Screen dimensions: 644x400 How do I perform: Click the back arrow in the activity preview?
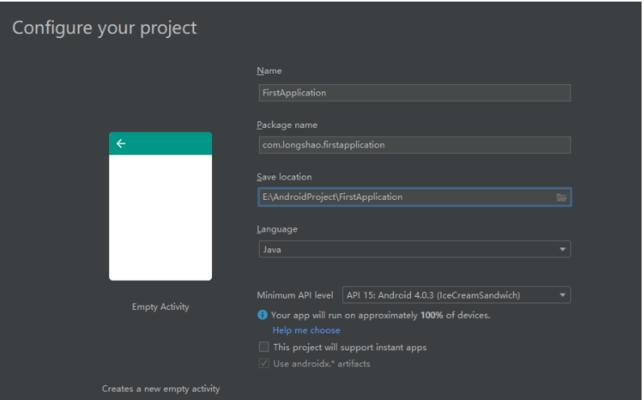(x=121, y=144)
